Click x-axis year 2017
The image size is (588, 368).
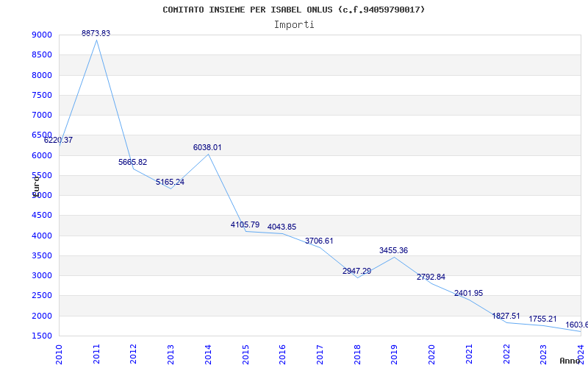click(x=320, y=354)
